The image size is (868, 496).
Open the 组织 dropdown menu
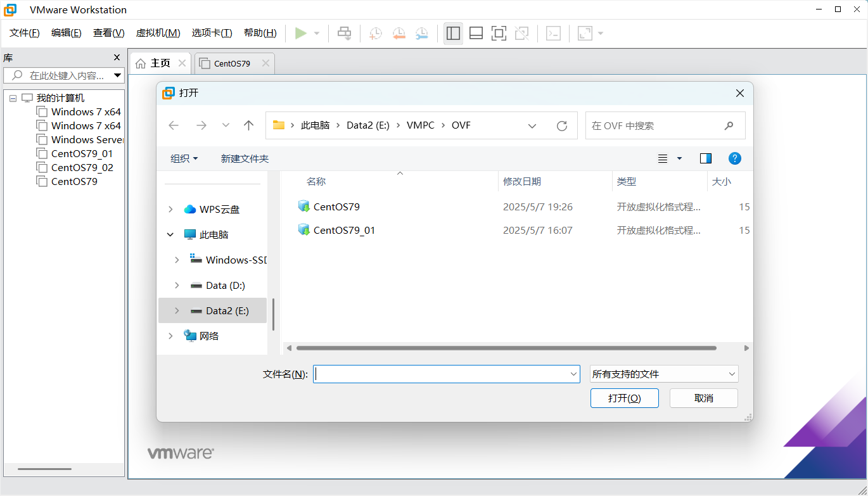184,158
